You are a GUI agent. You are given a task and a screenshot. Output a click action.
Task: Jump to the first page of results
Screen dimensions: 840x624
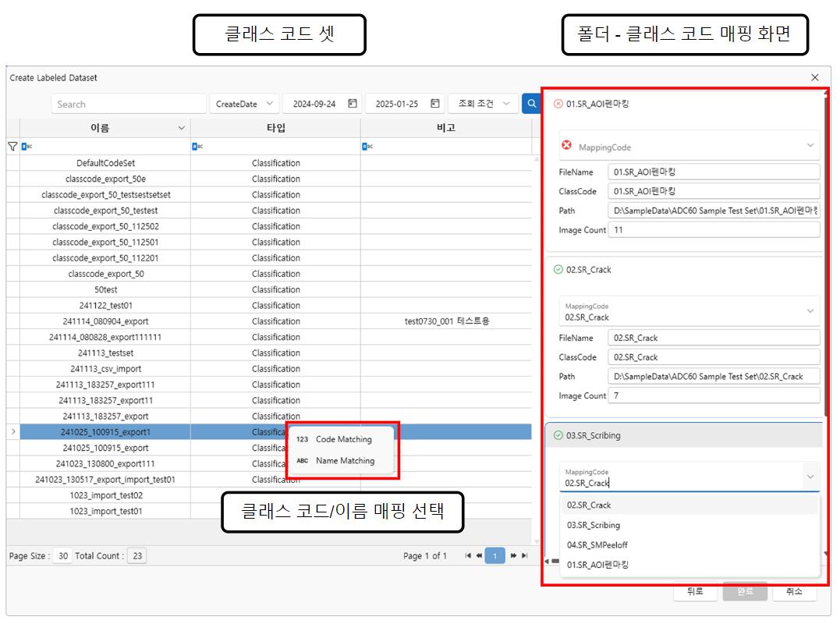(x=468, y=555)
